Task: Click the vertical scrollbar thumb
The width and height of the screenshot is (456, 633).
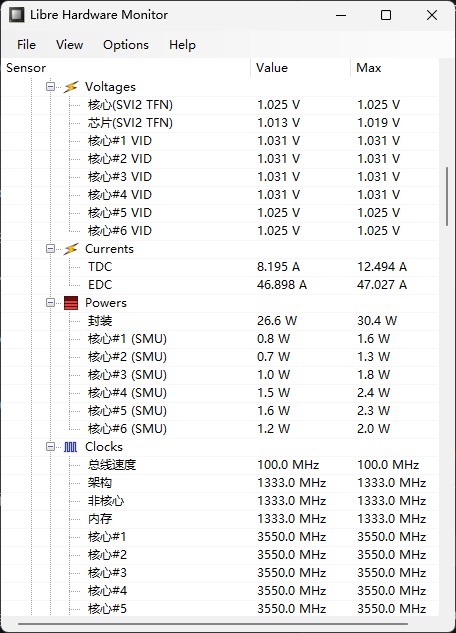Action: coord(447,197)
